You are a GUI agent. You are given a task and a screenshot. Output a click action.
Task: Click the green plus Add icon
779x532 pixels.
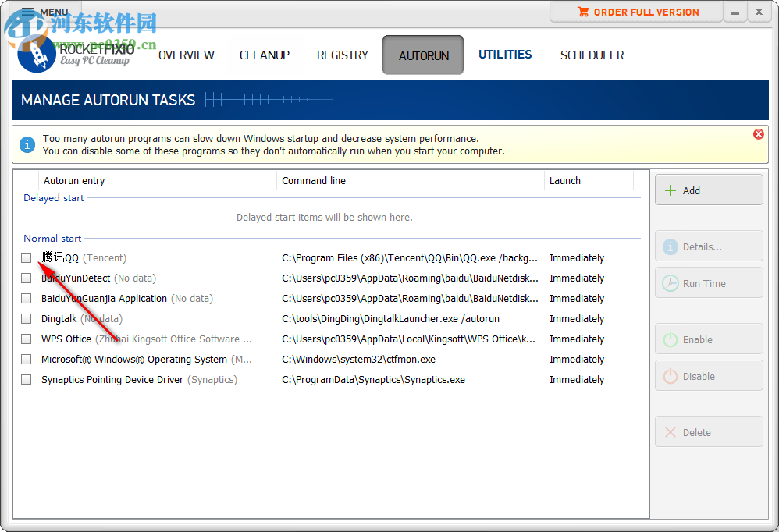[671, 190]
